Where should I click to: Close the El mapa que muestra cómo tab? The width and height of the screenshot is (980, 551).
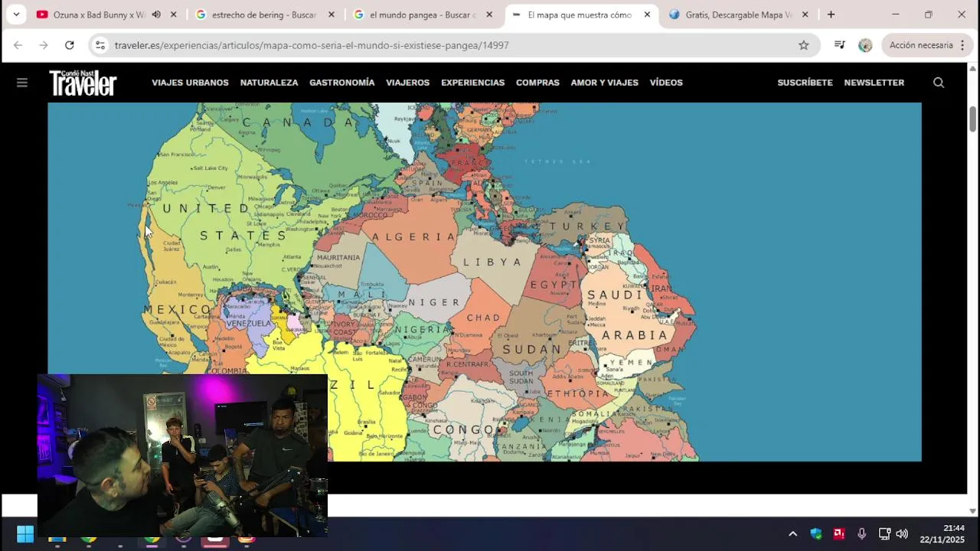tap(647, 15)
